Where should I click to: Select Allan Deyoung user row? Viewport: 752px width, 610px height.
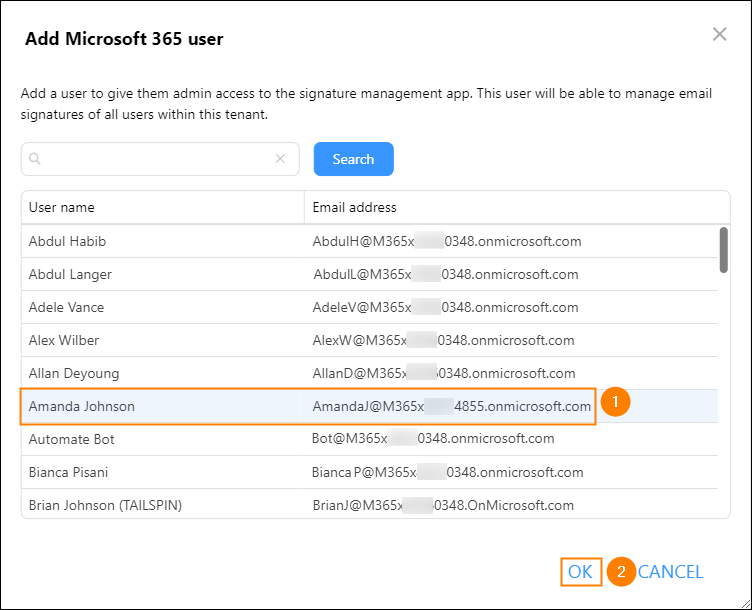tap(369, 374)
